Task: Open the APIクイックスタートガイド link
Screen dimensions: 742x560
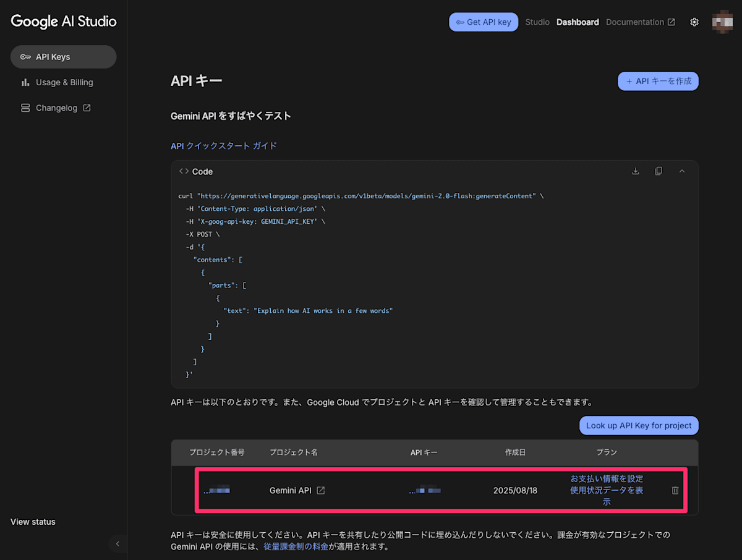Action: coord(224,146)
